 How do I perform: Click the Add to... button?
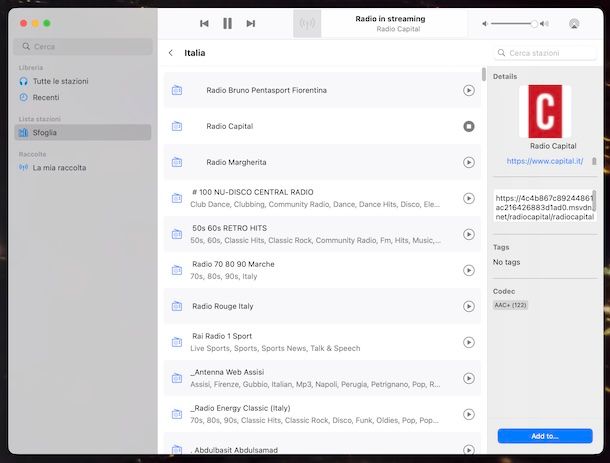click(x=545, y=436)
